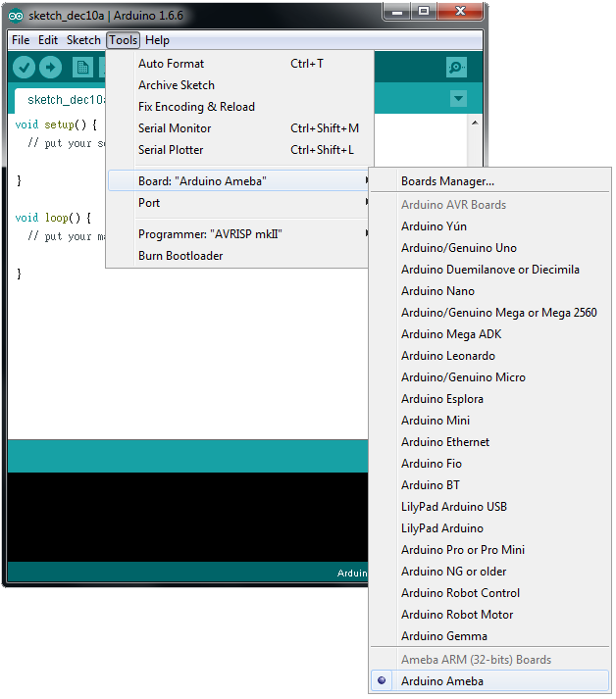Open the Help menu
Screen dimensions: 616x699
pos(157,40)
